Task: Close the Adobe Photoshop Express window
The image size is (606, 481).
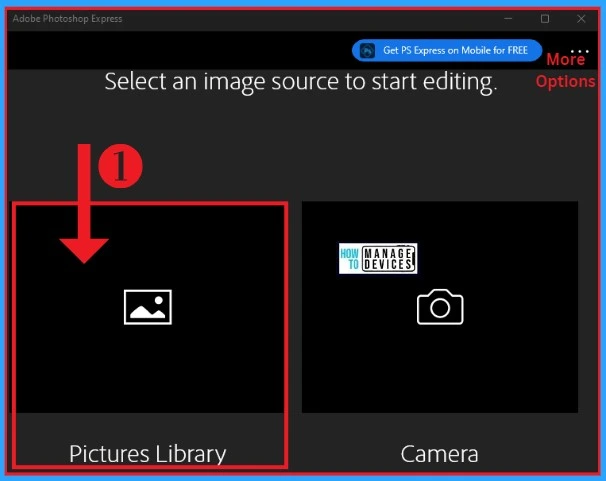Action: 581,19
